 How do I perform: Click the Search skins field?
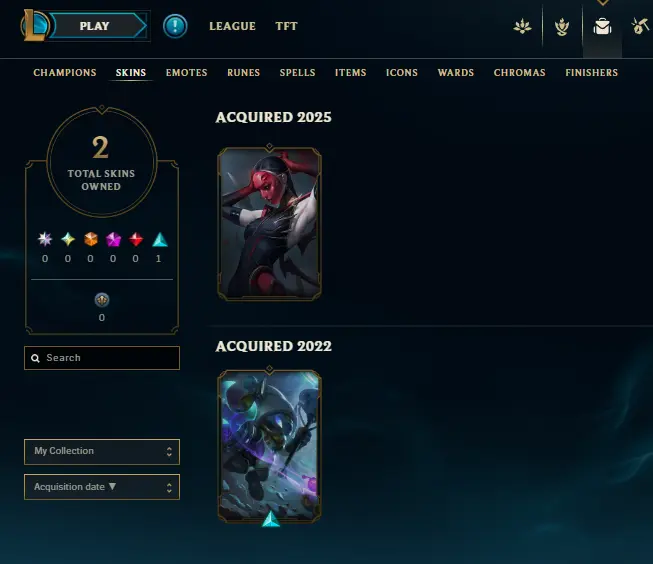[102, 358]
